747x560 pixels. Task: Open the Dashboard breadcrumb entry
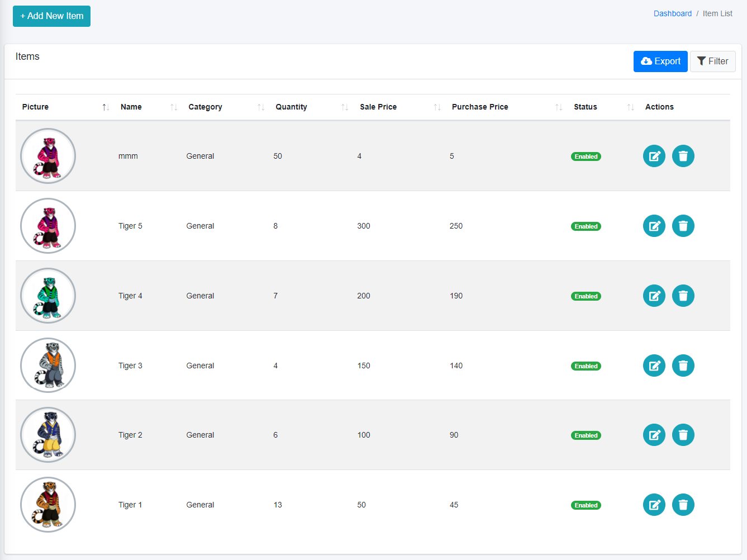tap(672, 13)
